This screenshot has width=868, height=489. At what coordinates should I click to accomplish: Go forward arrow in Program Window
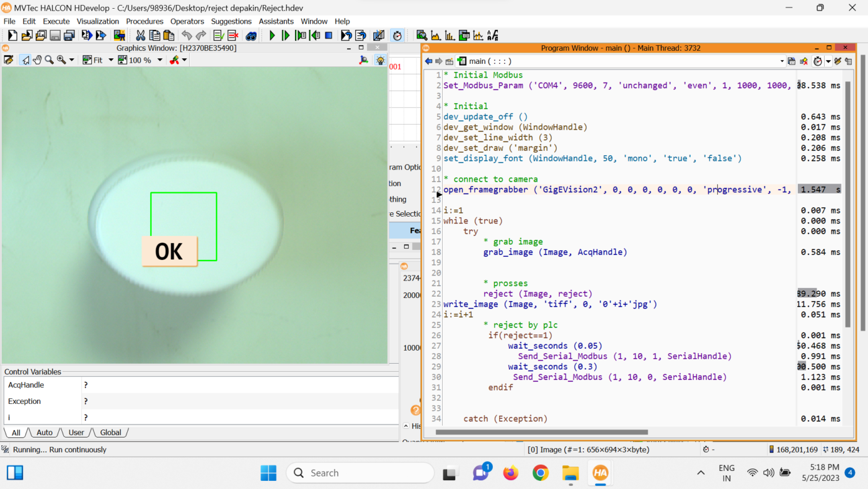click(439, 61)
